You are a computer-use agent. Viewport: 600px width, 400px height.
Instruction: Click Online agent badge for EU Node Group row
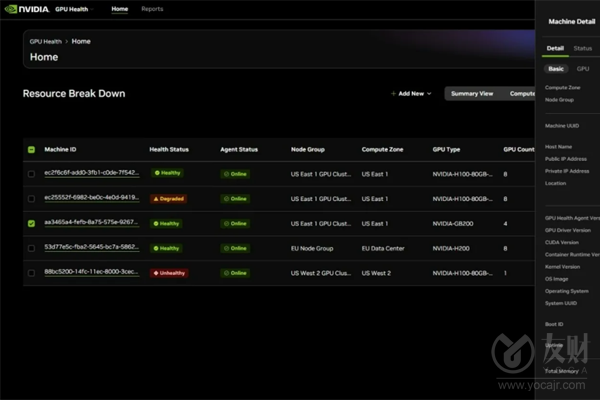[236, 248]
